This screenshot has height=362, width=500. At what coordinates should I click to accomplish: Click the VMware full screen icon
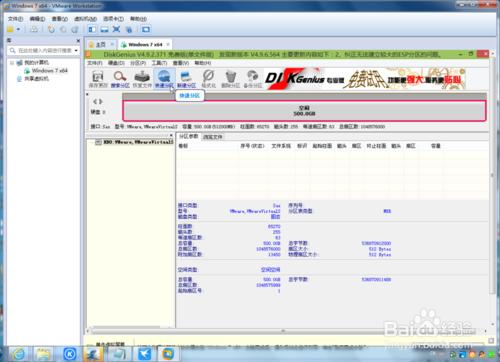116,29
